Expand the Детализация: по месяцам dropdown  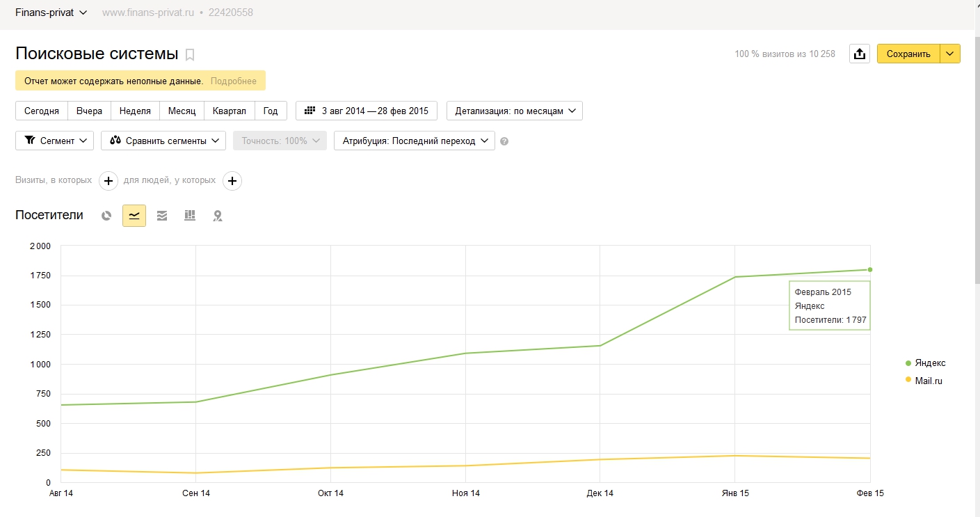(515, 111)
